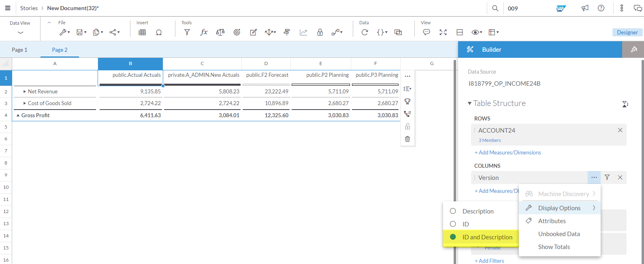Switch to Page 2 tab
This screenshot has height=264, width=644.
[x=60, y=50]
